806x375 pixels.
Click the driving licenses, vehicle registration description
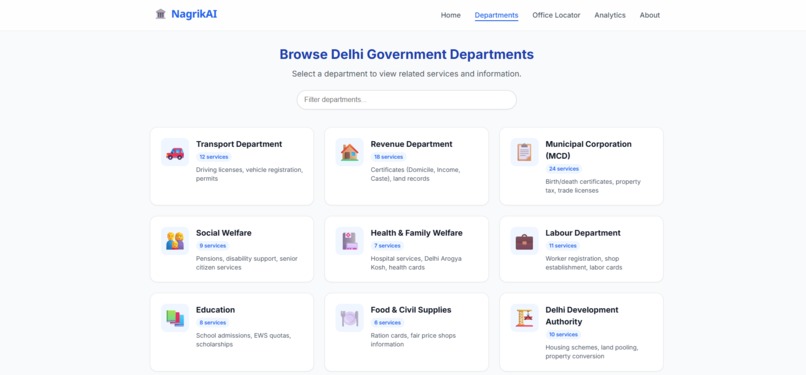[x=249, y=174]
